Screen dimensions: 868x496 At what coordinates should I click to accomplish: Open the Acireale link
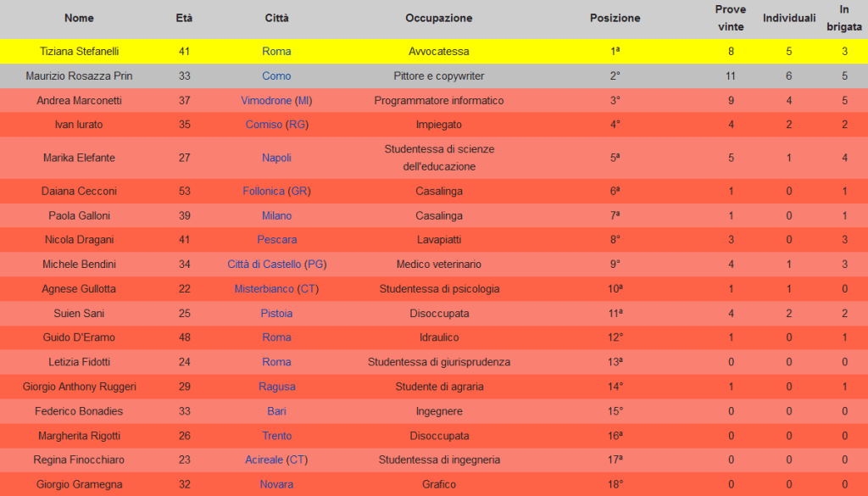264,460
